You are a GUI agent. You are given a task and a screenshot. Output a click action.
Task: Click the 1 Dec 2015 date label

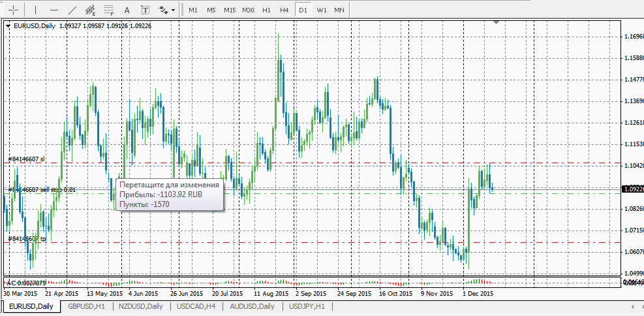click(x=478, y=294)
